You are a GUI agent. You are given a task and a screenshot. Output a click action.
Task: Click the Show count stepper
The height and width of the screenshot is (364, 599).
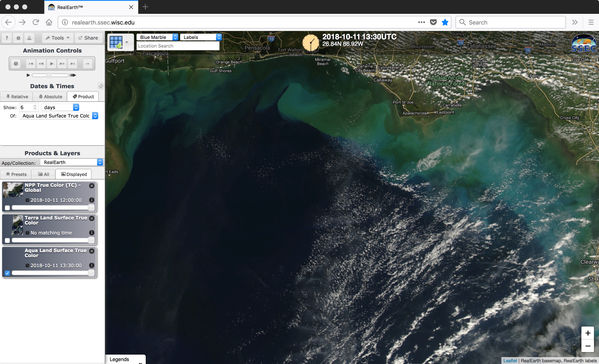[35, 107]
